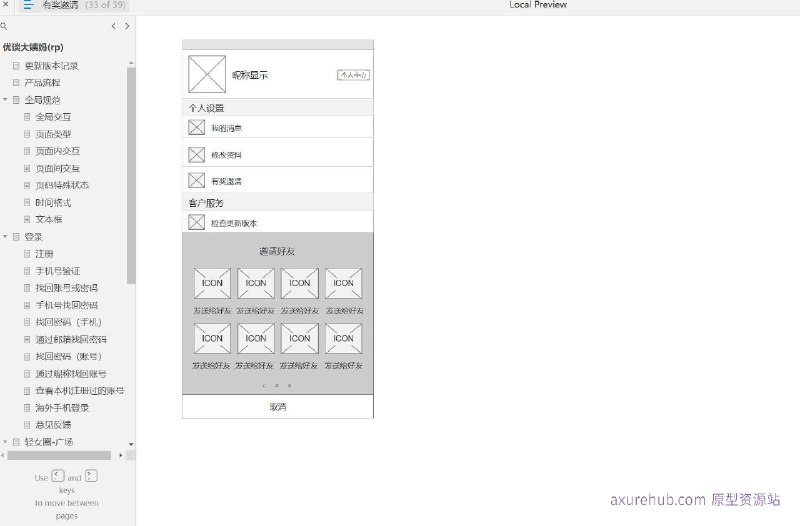Viewport: 800px width, 526px height.
Task: Open the 更新版本记录 page
Action: click(x=51, y=66)
